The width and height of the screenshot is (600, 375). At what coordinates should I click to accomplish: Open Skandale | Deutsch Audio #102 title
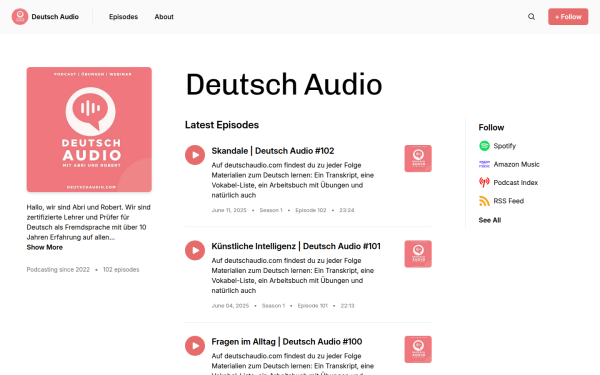[x=273, y=151]
